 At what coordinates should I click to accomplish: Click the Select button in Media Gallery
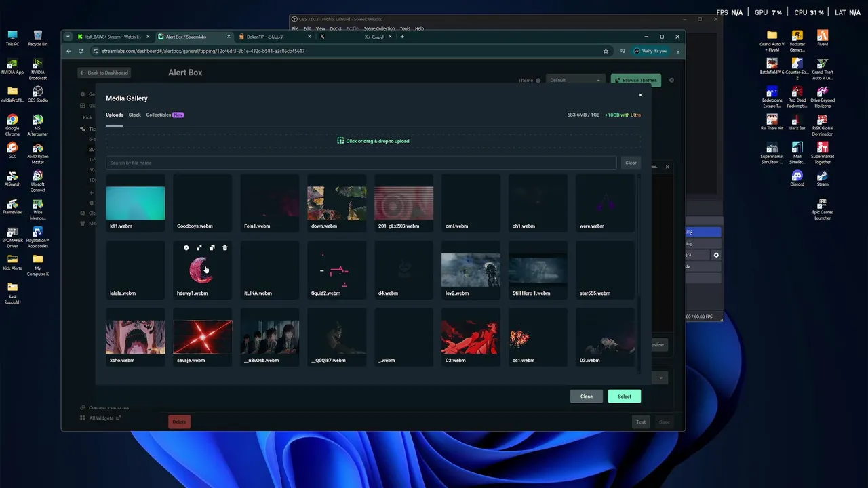point(625,396)
